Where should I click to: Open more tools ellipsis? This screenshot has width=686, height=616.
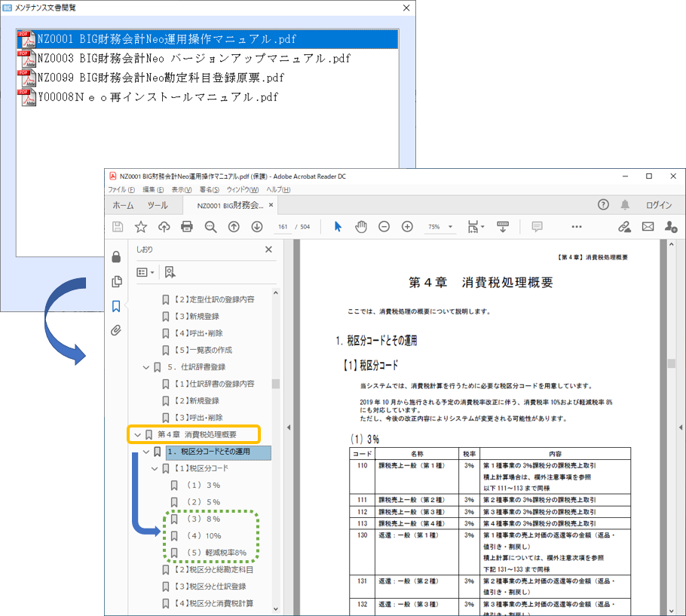click(x=577, y=227)
